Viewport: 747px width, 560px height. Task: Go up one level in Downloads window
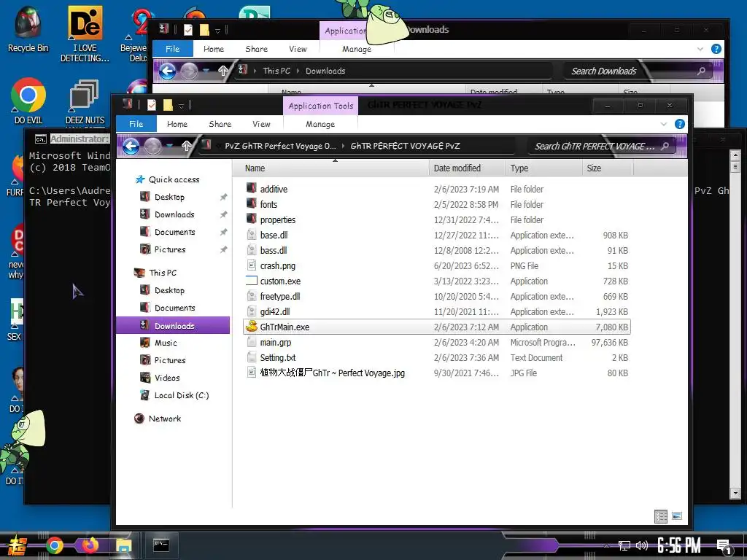(x=223, y=71)
